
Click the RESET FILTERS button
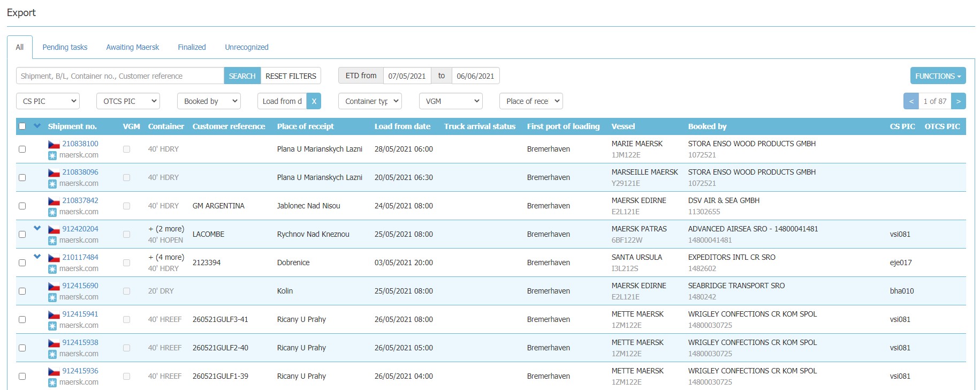[x=291, y=76]
